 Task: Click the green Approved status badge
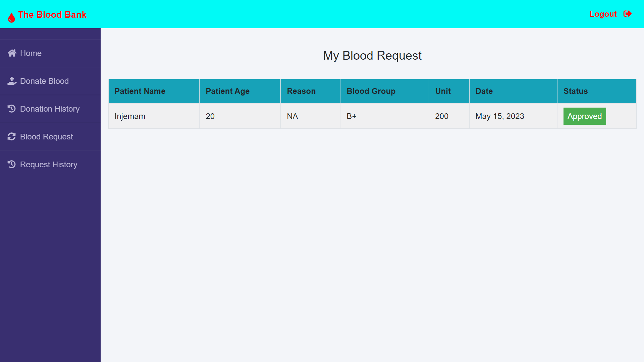point(585,116)
